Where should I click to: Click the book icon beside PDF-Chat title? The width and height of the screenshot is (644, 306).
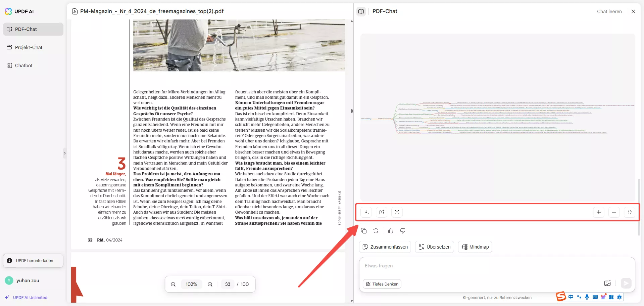pos(361,11)
